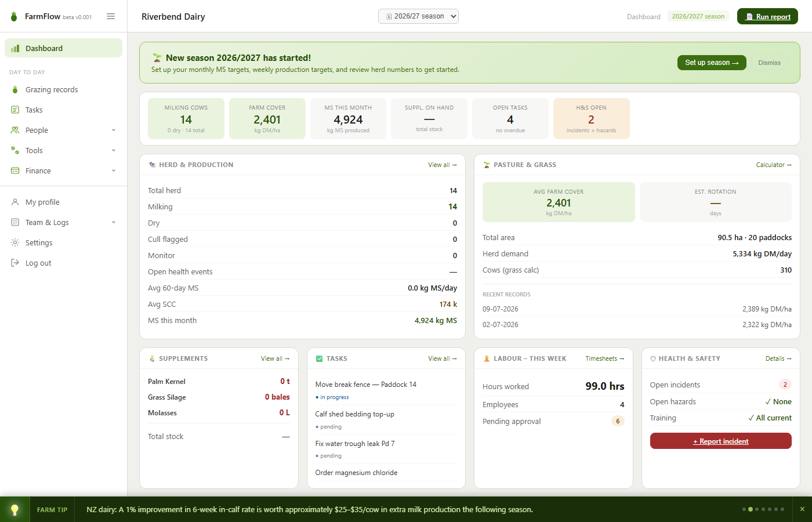Image resolution: width=812 pixels, height=522 pixels.
Task: Click the Tasks panel checkmark icon
Action: (319, 358)
